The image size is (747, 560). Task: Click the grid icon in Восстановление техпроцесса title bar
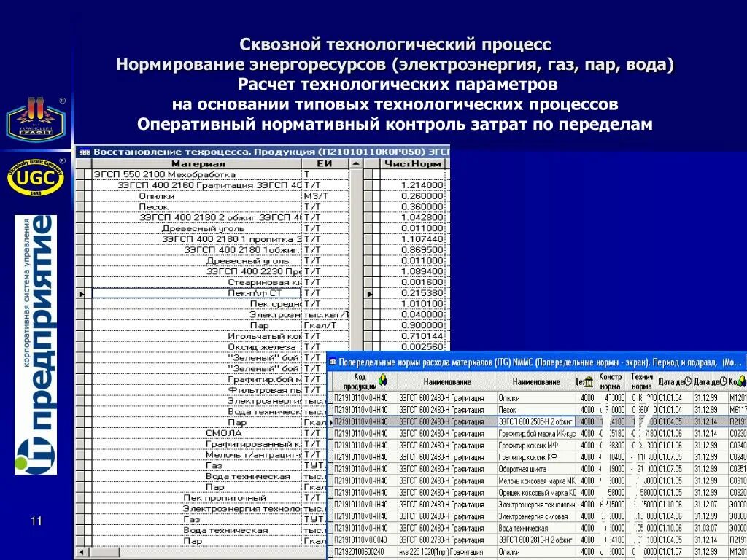pos(85,151)
